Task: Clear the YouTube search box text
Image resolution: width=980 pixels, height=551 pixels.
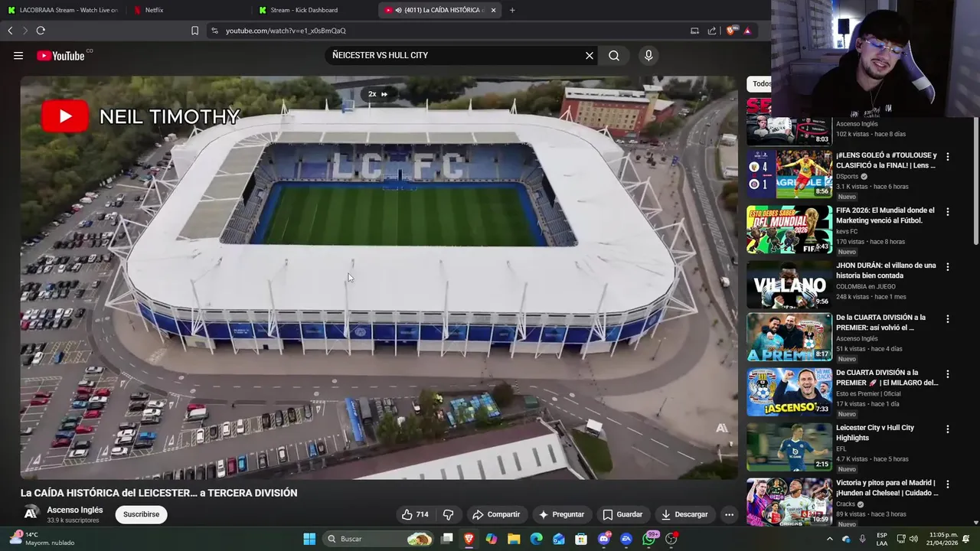Action: 590,55
